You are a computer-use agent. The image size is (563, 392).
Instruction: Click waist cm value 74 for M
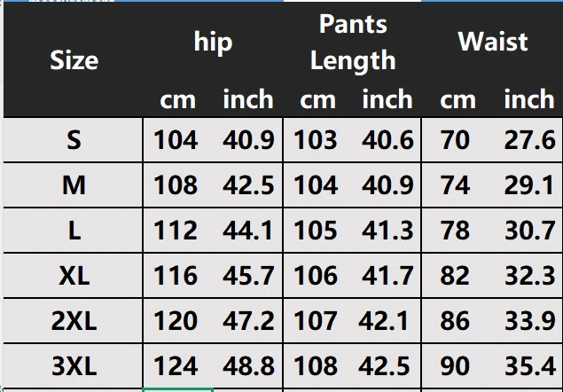[x=455, y=185]
